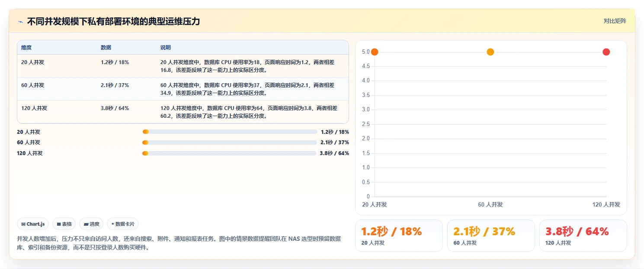Select the red chart point for 120 人并发
The image size is (644, 269).
[x=606, y=52]
